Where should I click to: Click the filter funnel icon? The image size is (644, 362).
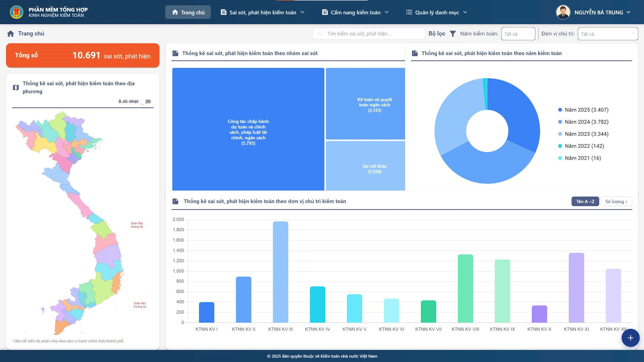452,34
